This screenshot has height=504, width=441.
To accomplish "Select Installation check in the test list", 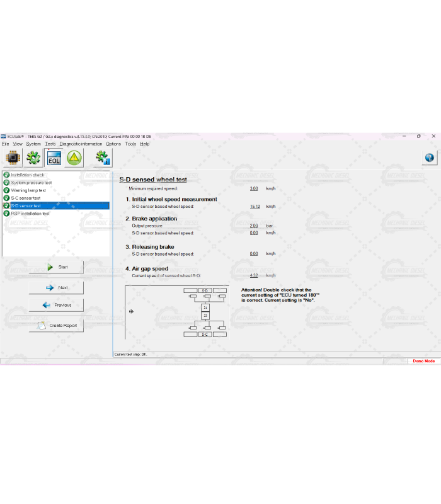I will [27, 175].
